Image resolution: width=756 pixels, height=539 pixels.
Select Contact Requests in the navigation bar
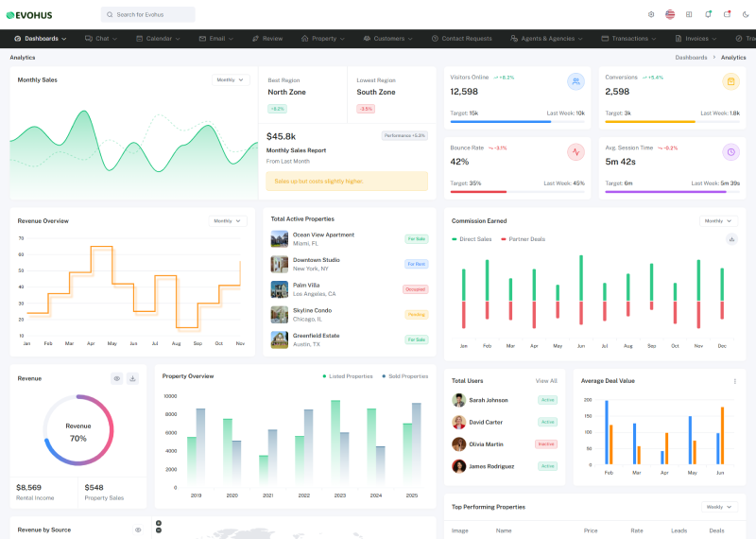[462, 39]
